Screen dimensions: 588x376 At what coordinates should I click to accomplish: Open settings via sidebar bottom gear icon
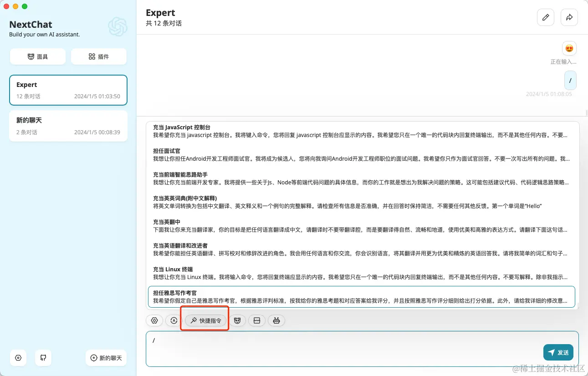click(18, 358)
